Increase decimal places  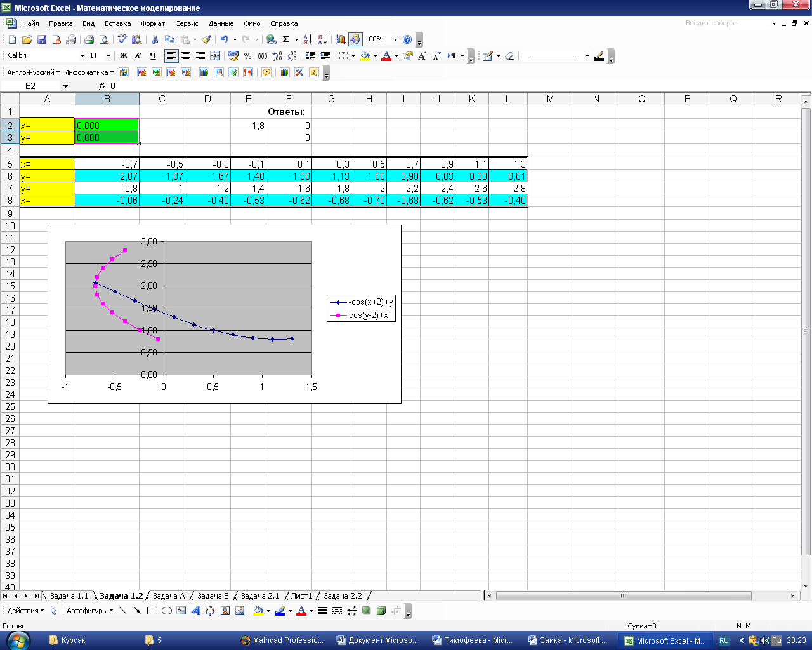[277, 56]
